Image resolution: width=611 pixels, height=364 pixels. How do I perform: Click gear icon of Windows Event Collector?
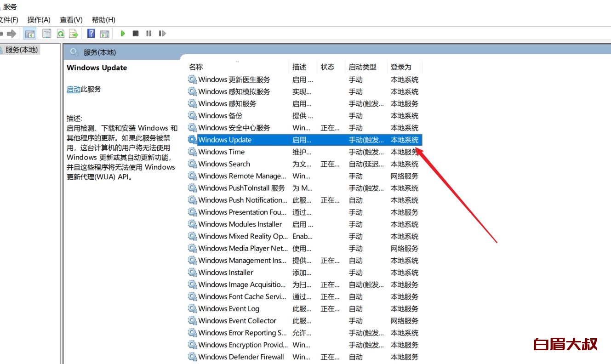pos(192,321)
